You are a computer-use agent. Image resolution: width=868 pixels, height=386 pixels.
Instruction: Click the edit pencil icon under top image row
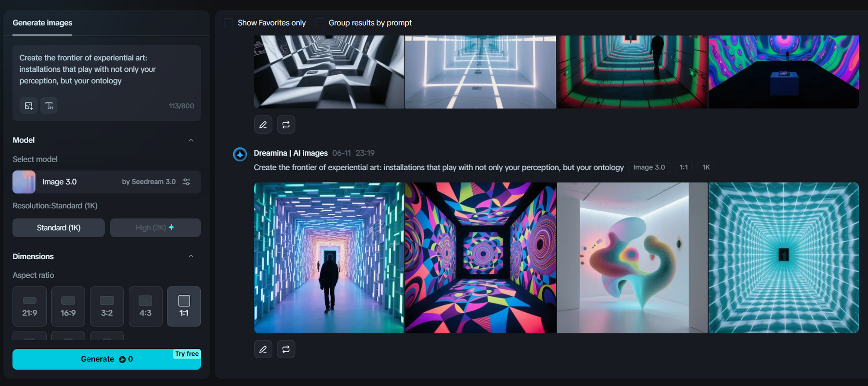263,125
